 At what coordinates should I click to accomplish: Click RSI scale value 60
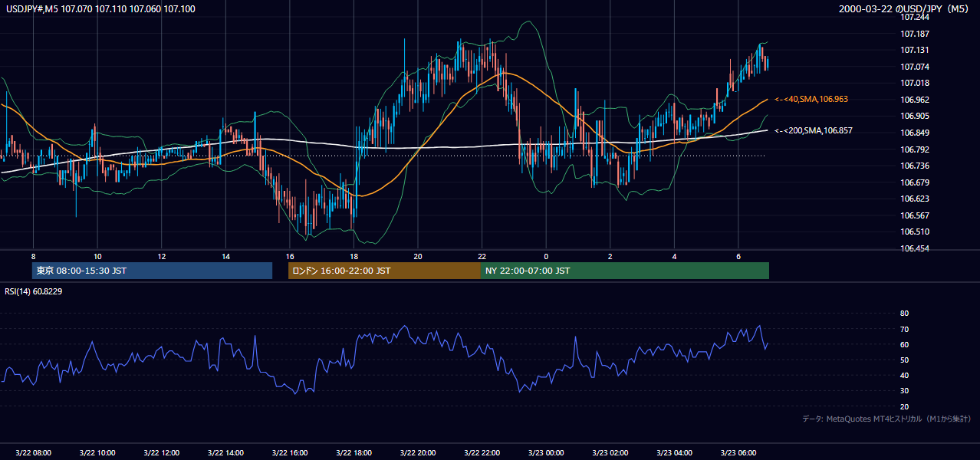click(904, 344)
